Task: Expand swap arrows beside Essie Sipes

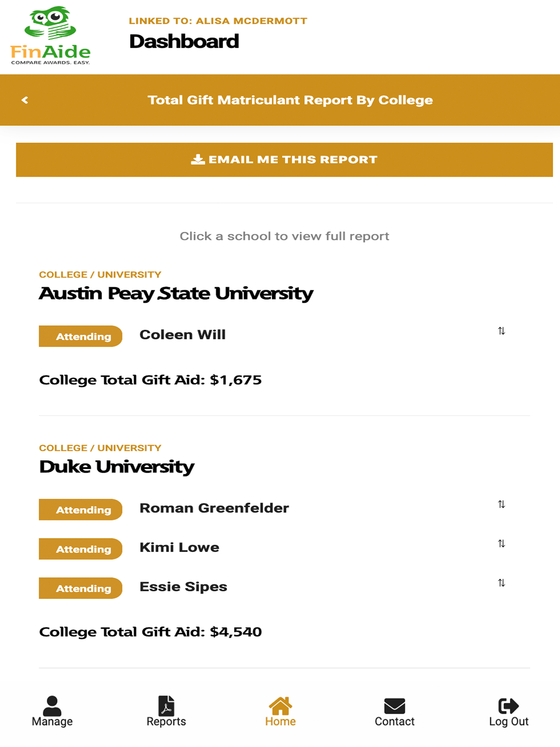Action: [501, 583]
